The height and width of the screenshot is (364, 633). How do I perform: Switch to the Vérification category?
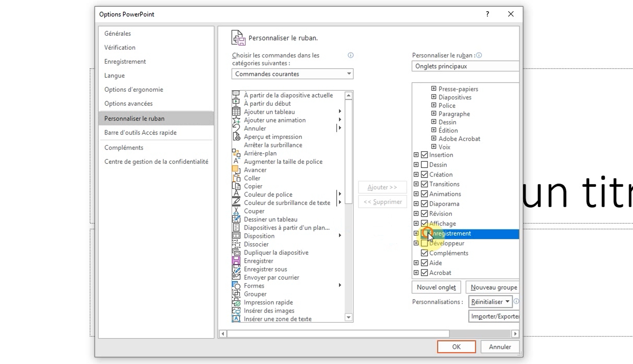pos(156,47)
